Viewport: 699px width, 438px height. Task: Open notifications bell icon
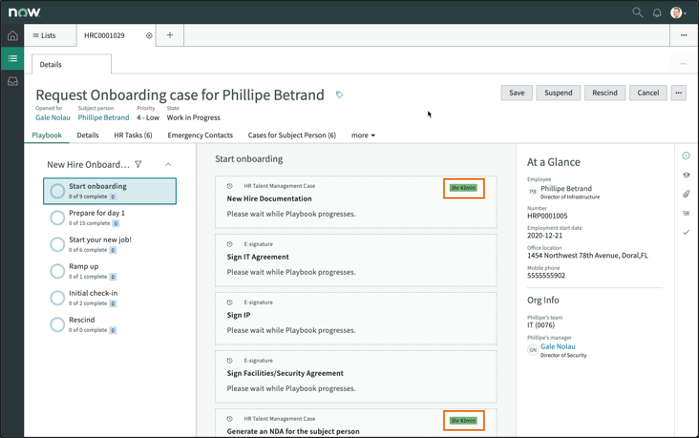coord(657,13)
